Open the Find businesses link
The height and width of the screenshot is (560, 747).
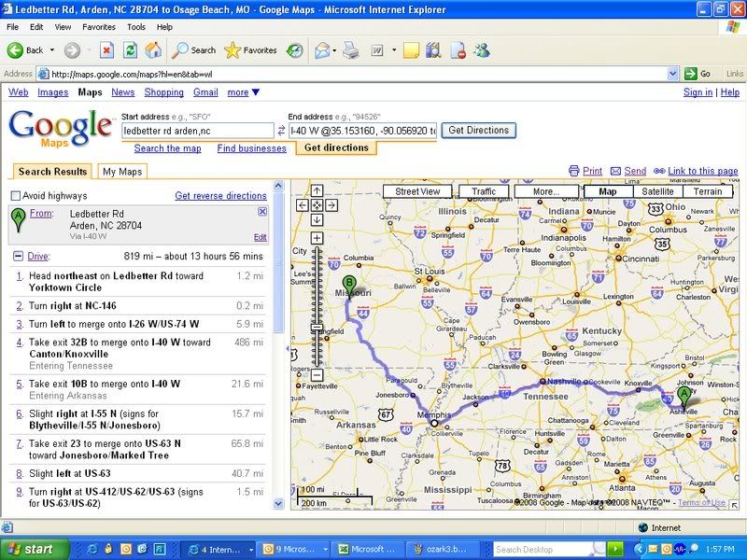[x=251, y=148]
